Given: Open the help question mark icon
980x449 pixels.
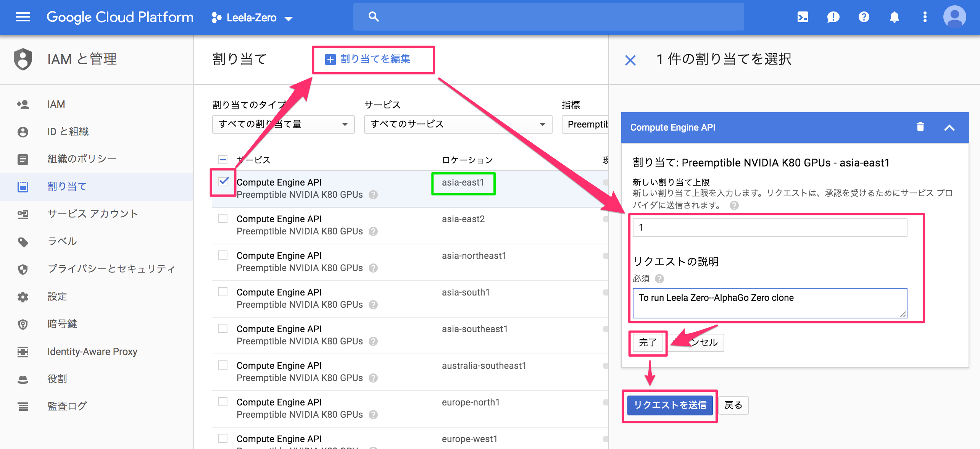Looking at the screenshot, I should [x=864, y=17].
